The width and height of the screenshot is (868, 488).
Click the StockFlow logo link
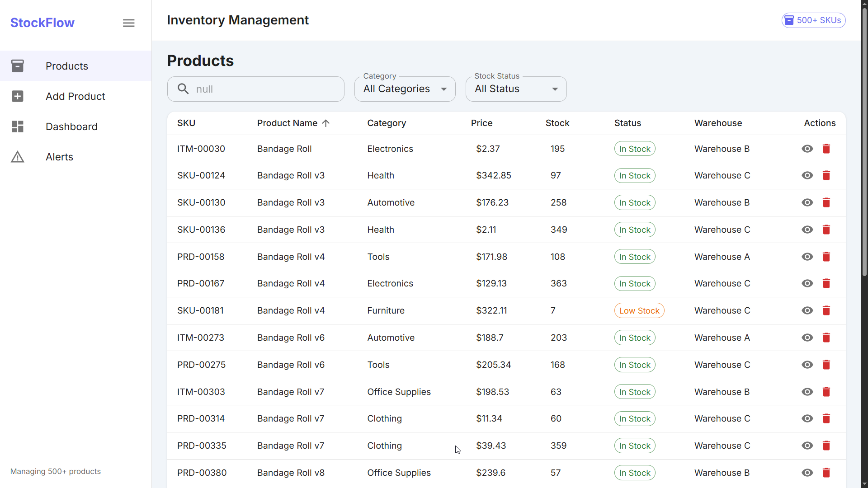(42, 23)
